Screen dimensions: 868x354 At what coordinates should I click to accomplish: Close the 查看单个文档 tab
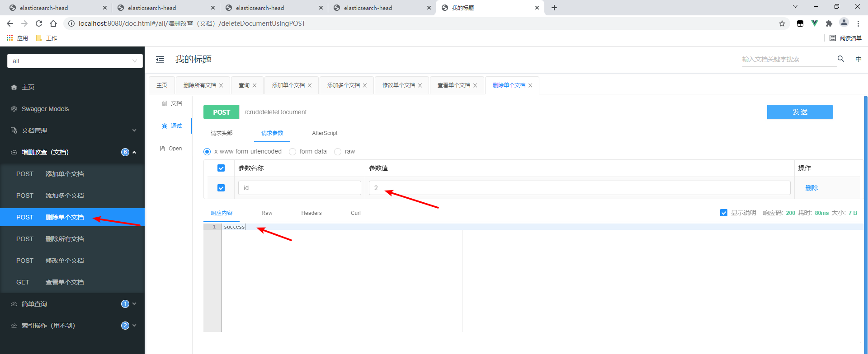(475, 85)
